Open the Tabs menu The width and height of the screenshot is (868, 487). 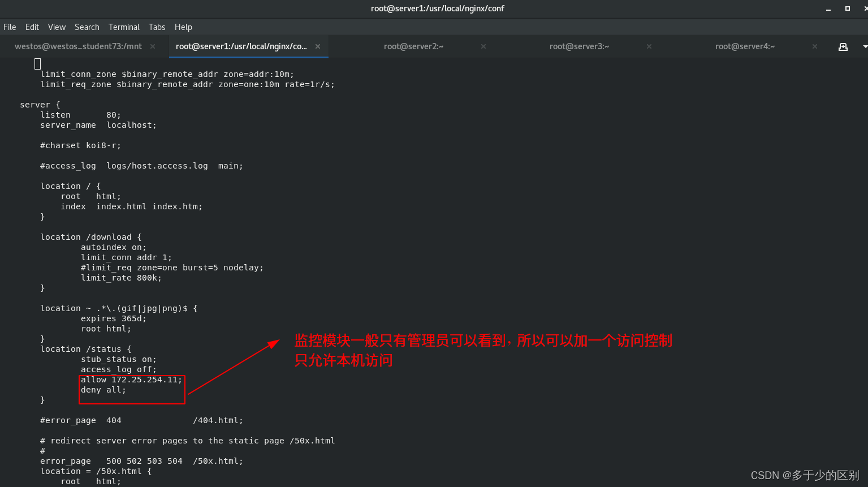pos(157,27)
